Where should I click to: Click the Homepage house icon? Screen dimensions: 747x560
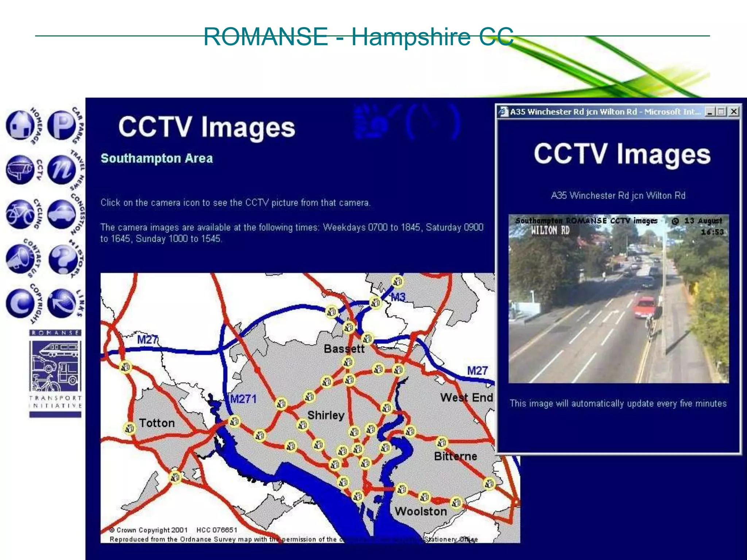pos(20,125)
